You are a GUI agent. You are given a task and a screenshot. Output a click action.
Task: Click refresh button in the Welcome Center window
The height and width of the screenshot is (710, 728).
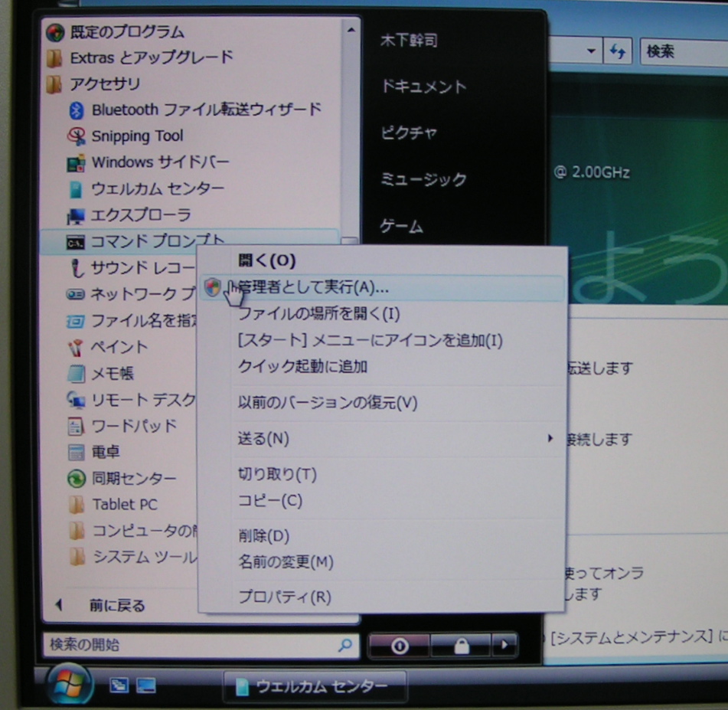click(617, 51)
